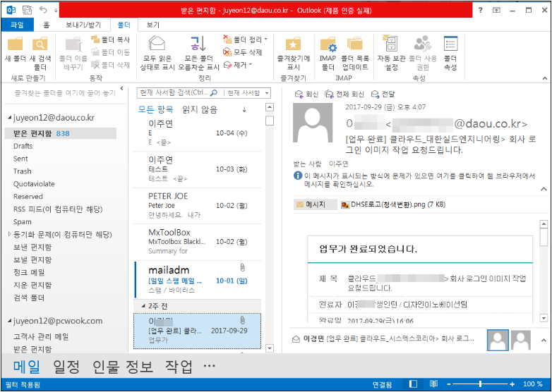Viewport: 552px width, 392px height.
Task: Open 자동 보관 설정 archive settings
Action: (392, 54)
